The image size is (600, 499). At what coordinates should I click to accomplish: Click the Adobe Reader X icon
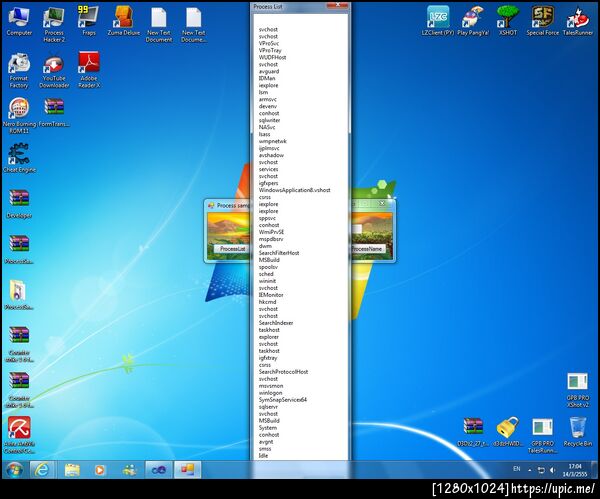[x=89, y=70]
